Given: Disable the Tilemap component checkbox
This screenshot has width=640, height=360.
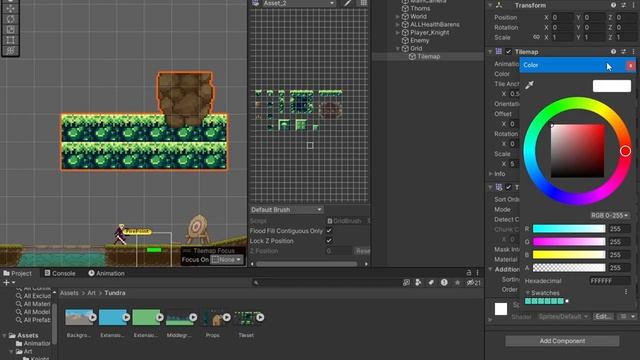Looking at the screenshot, I should click(x=508, y=52).
